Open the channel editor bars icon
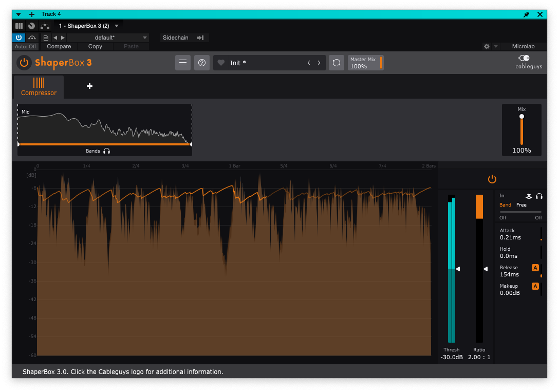 pyautogui.click(x=19, y=26)
